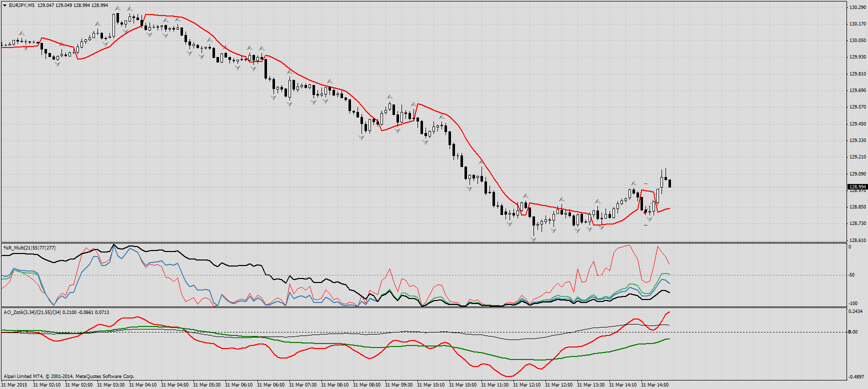Click the 129.330 price scale label
This screenshot has width=868, height=389.
pos(857,140)
